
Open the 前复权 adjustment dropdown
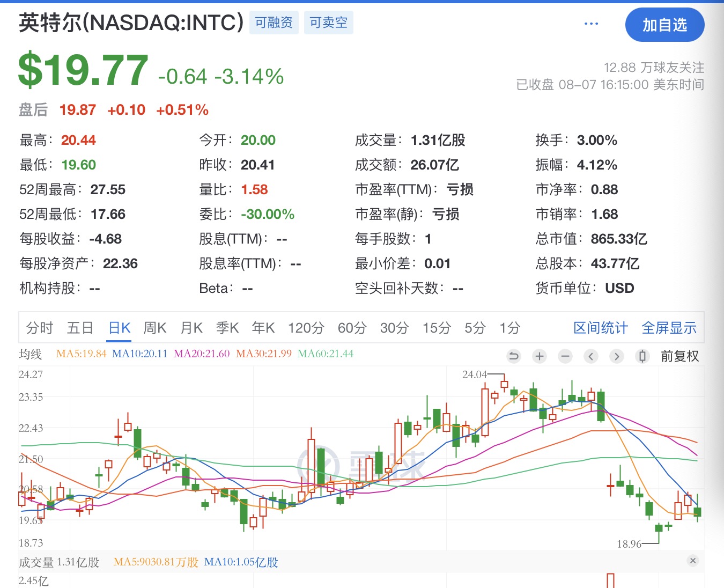[679, 356]
